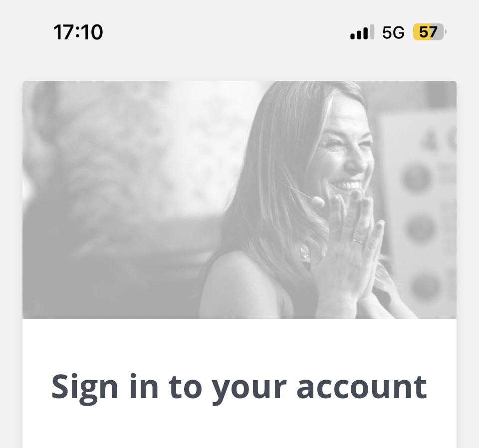Click the small battery tip nub
The image size is (479, 448).
446,32
